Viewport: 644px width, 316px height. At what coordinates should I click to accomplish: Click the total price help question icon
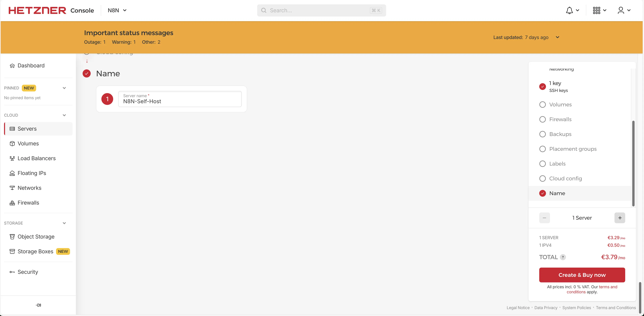click(x=563, y=257)
